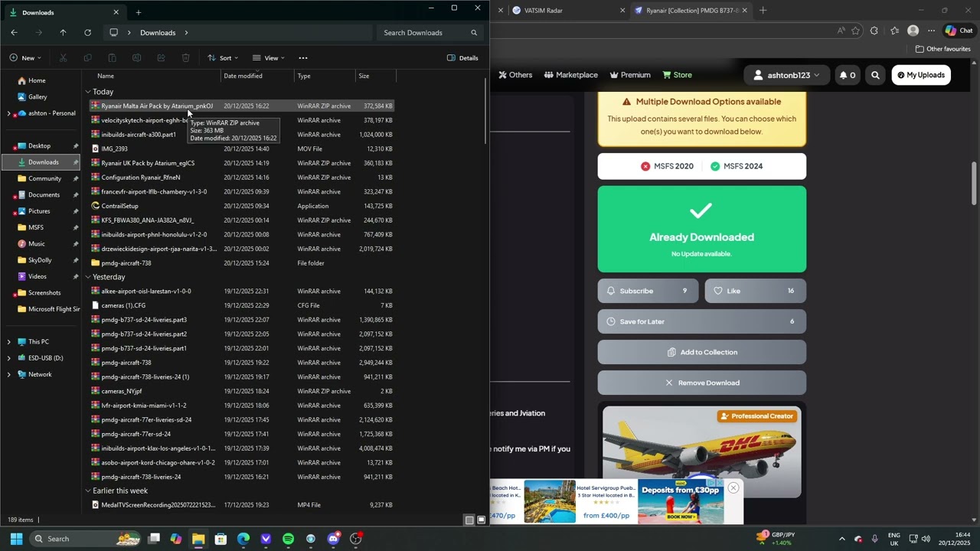Add this page to favourites star icon
Viewport: 980px width, 551px height.
(x=855, y=31)
